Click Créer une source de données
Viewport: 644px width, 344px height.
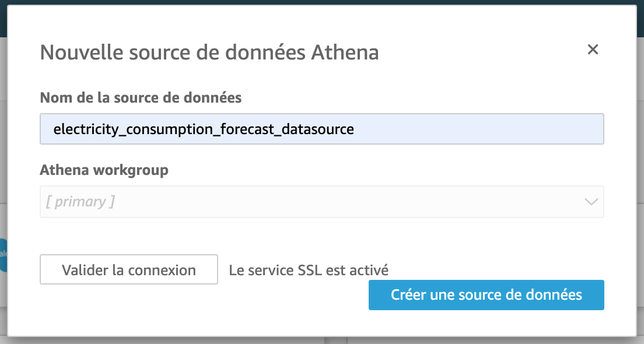tap(486, 295)
